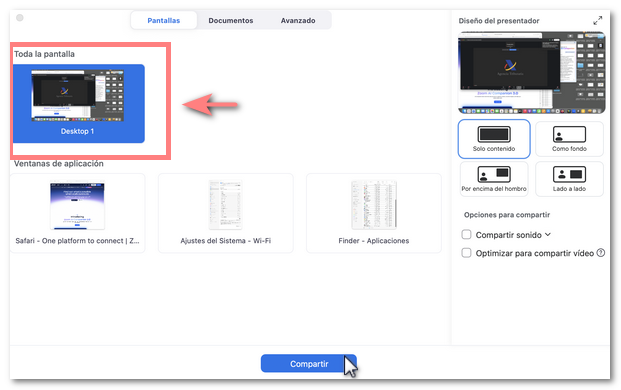Image resolution: width=621 pixels, height=390 pixels.
Task: Expand the presenter preview with arrows icon
Action: coord(597,21)
